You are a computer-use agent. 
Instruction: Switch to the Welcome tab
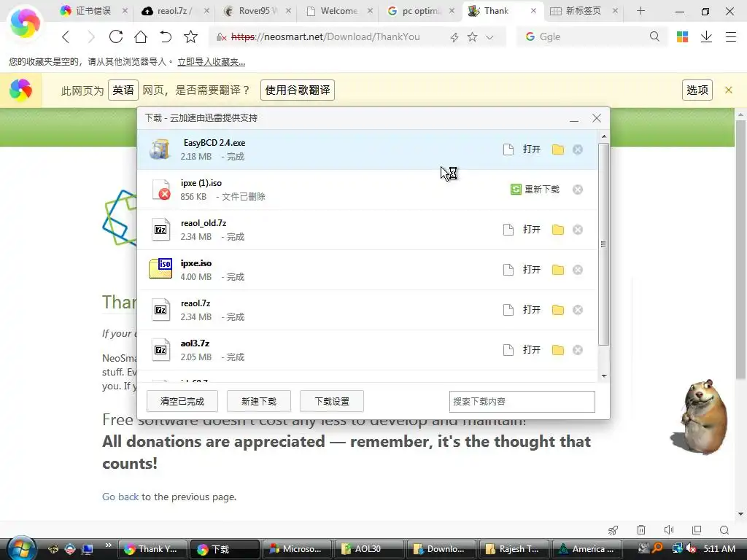pyautogui.click(x=337, y=10)
